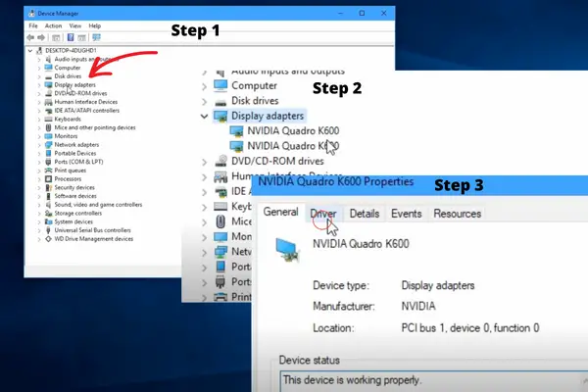This screenshot has width=588, height=392.
Task: Click the IDE controller icon in enlarged tree
Action: [x=220, y=191]
